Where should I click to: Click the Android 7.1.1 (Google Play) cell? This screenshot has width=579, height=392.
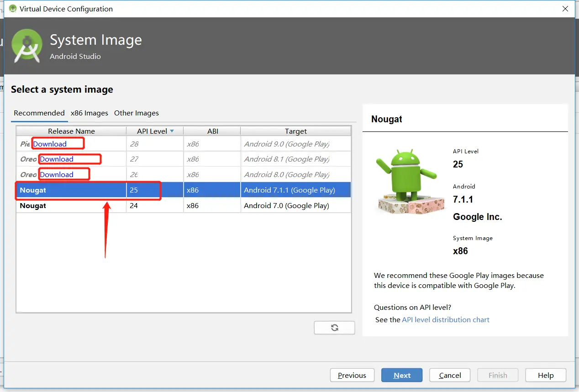point(296,190)
